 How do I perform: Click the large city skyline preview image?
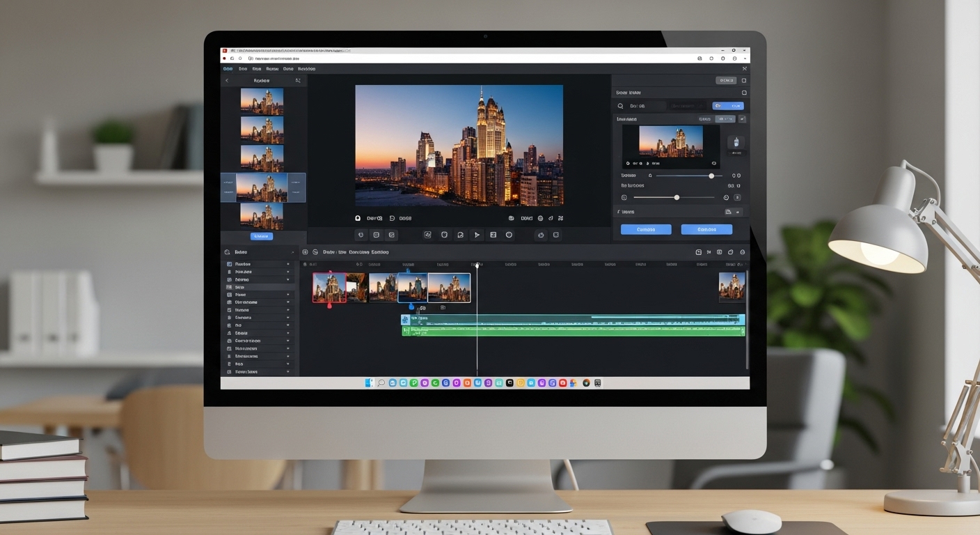[459, 145]
